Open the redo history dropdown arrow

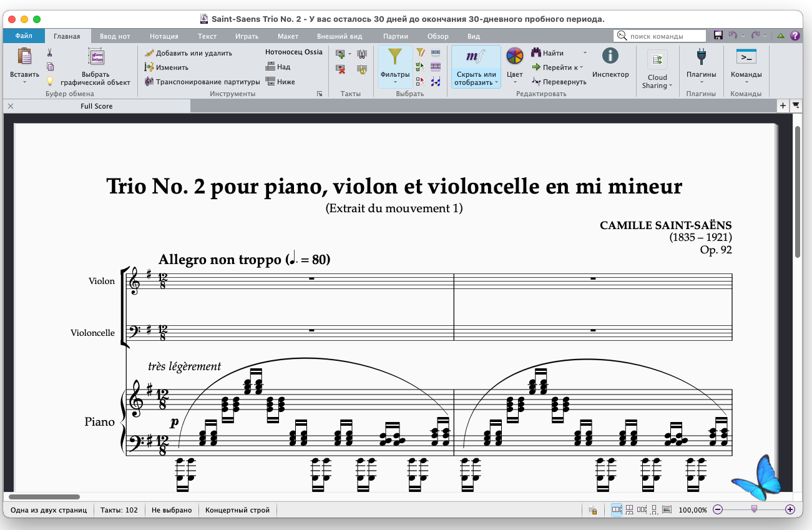point(765,36)
